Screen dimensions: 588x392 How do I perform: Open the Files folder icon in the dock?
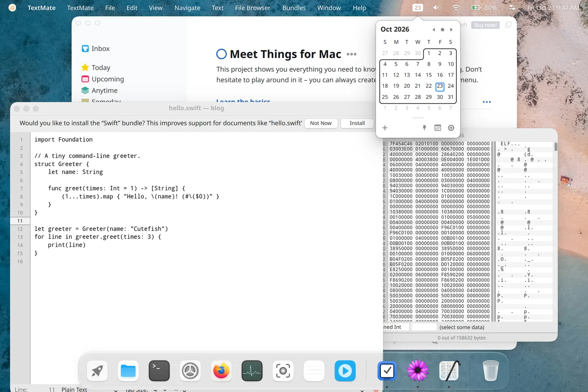pos(128,371)
